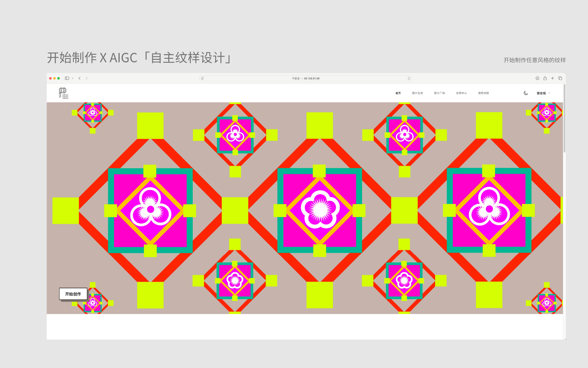Go to 图片广场 page
This screenshot has width=588, height=368.
click(x=439, y=93)
